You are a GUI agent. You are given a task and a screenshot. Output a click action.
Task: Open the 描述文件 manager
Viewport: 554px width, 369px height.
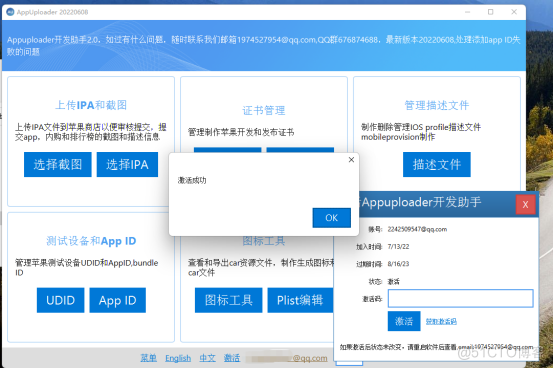tap(437, 164)
